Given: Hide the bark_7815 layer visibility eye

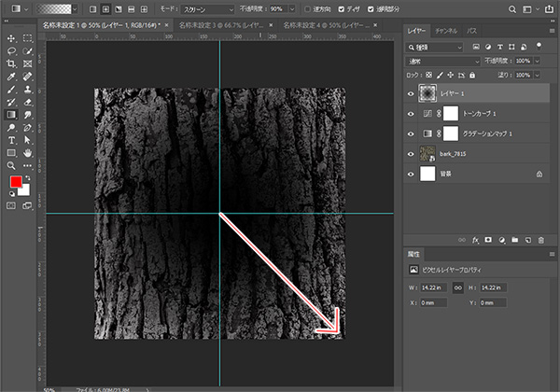Looking at the screenshot, I should [x=412, y=153].
